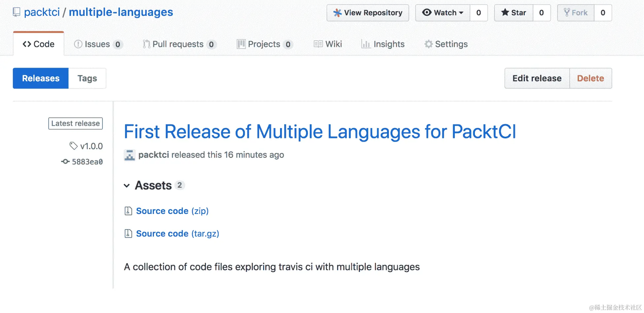The width and height of the screenshot is (644, 313).
Task: Delete this release
Action: point(590,78)
